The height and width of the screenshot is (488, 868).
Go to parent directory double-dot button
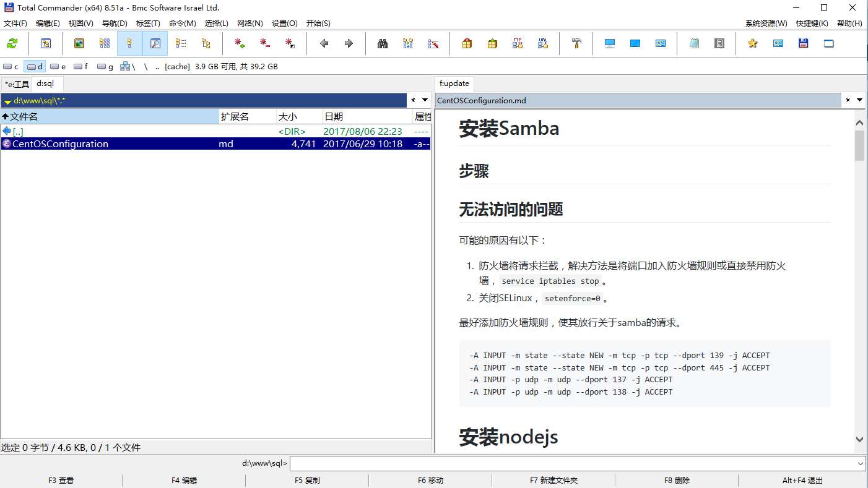tap(157, 66)
